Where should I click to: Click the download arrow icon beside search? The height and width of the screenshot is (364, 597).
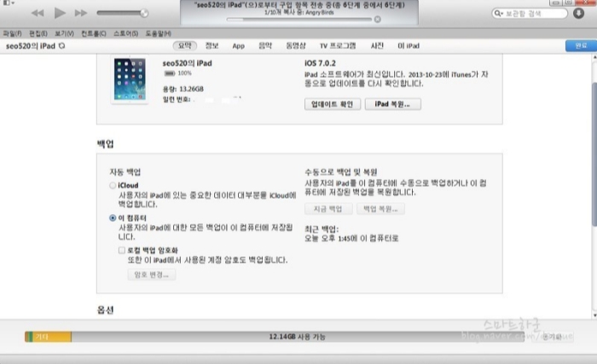click(x=578, y=14)
